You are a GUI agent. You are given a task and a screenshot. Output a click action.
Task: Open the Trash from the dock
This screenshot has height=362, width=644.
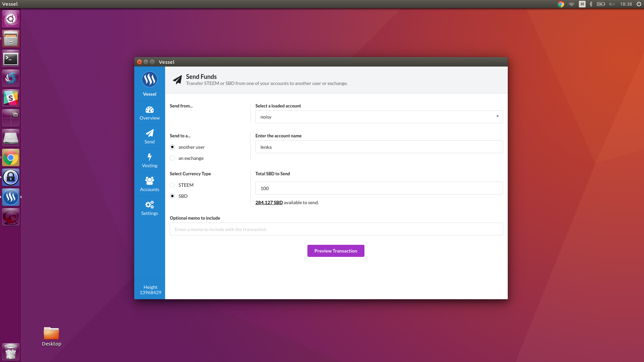[x=11, y=352]
